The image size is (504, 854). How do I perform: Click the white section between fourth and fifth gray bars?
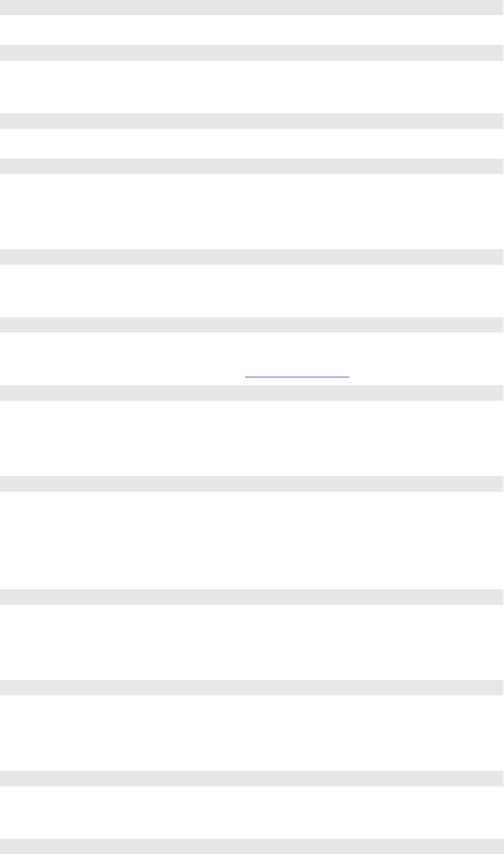(x=252, y=211)
